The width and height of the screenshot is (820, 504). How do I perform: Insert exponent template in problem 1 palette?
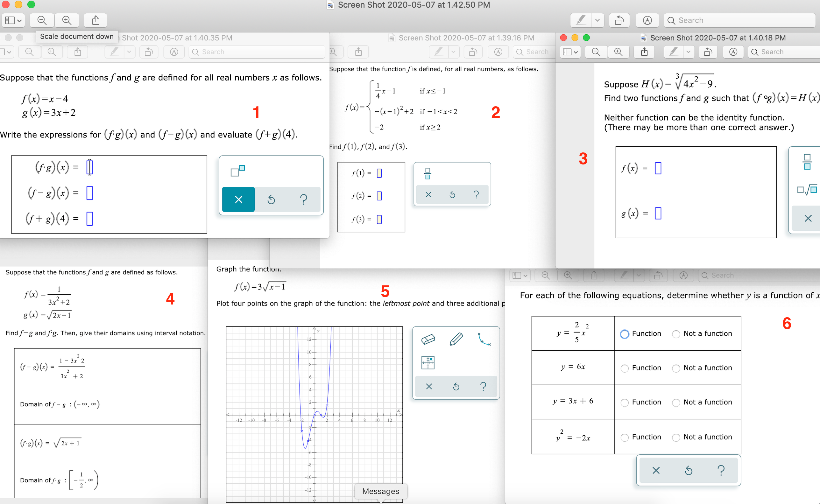[x=238, y=171]
